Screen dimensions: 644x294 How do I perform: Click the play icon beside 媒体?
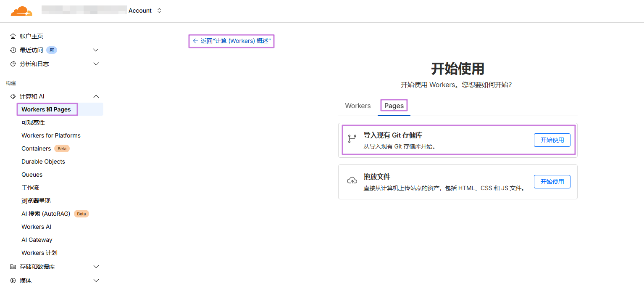13,281
